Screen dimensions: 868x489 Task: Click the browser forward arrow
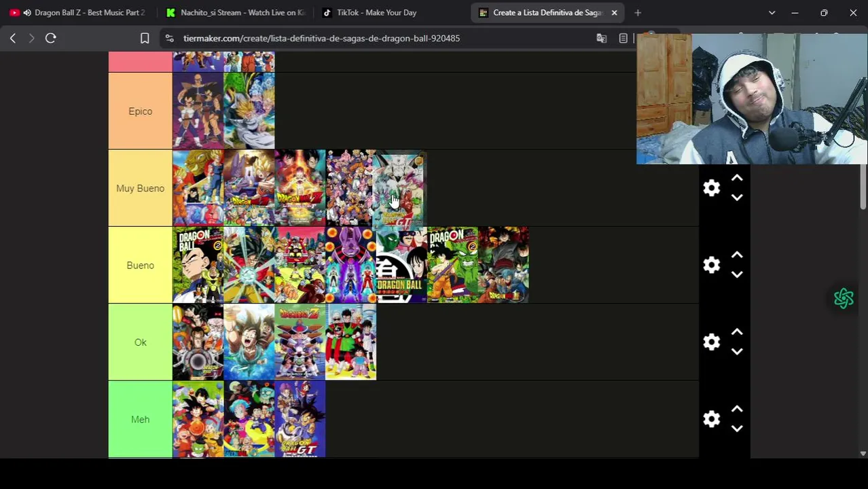31,39
